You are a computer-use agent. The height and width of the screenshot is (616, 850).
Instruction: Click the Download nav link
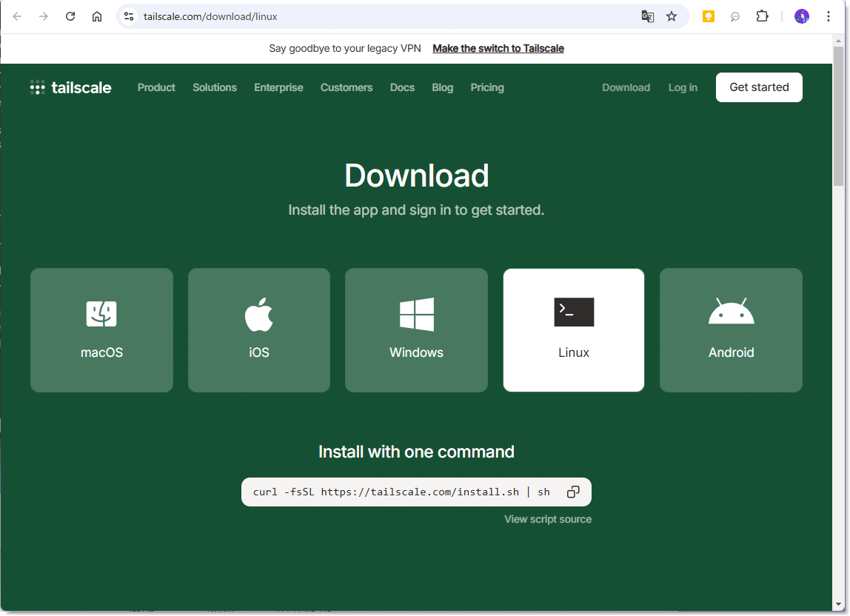(626, 87)
